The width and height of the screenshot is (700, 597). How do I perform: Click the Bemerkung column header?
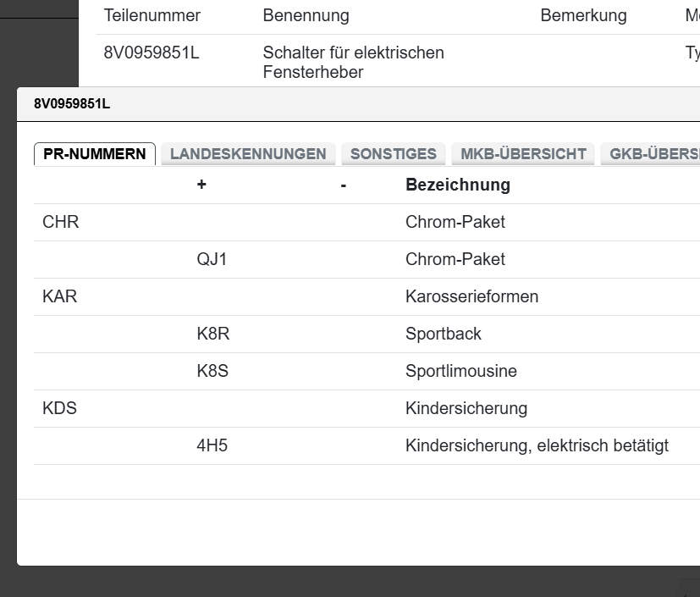point(583,16)
